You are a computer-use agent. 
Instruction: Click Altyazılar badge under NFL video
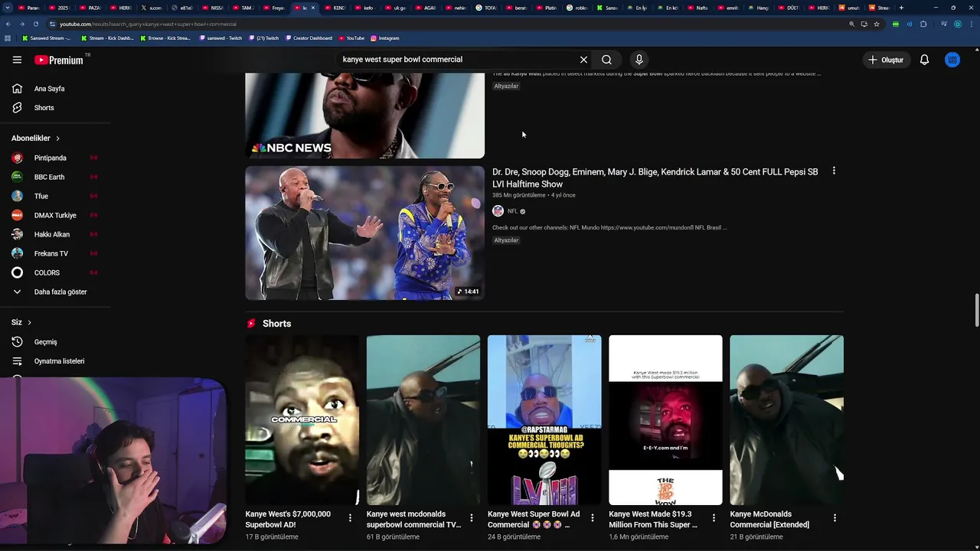[x=506, y=240]
